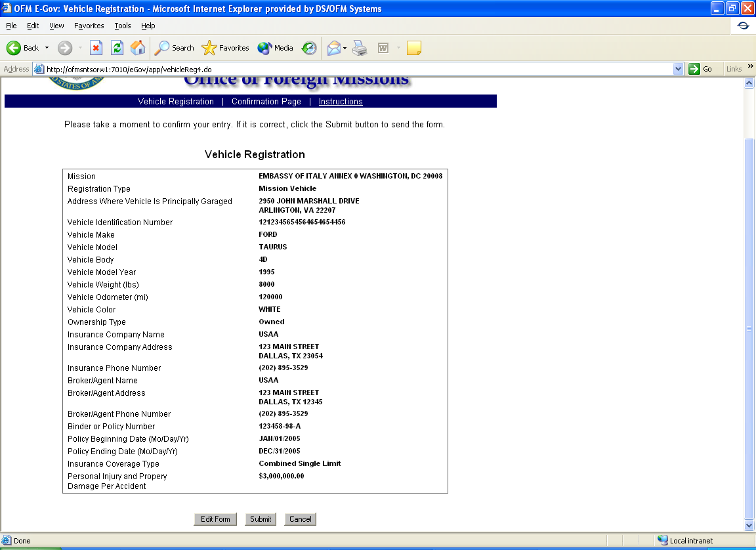
Task: Print the page using the printer icon
Action: click(359, 48)
